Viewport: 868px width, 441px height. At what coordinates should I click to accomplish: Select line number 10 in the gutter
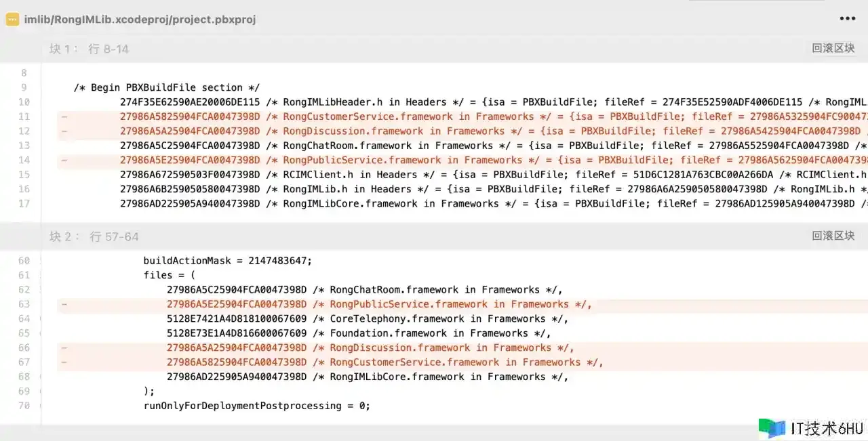pos(24,102)
